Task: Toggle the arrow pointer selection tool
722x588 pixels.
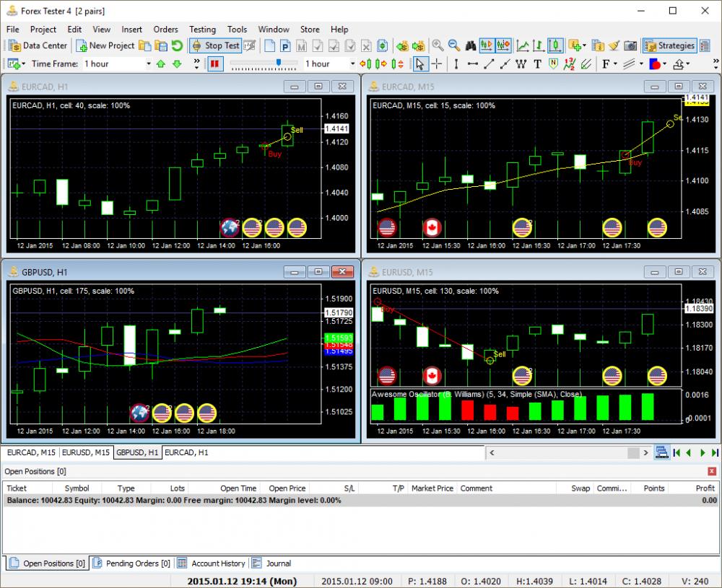Action: [419, 64]
